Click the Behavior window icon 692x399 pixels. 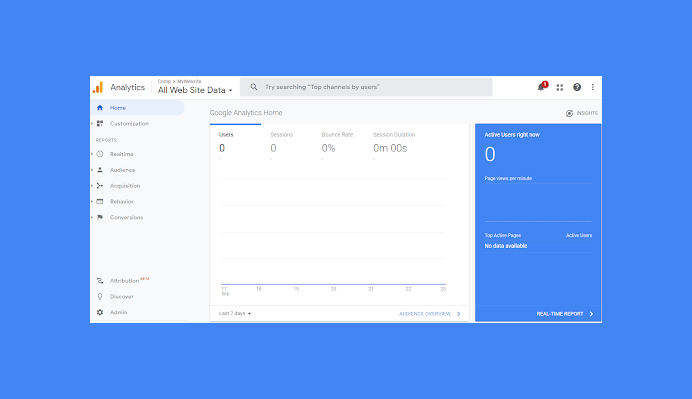pyautogui.click(x=100, y=202)
